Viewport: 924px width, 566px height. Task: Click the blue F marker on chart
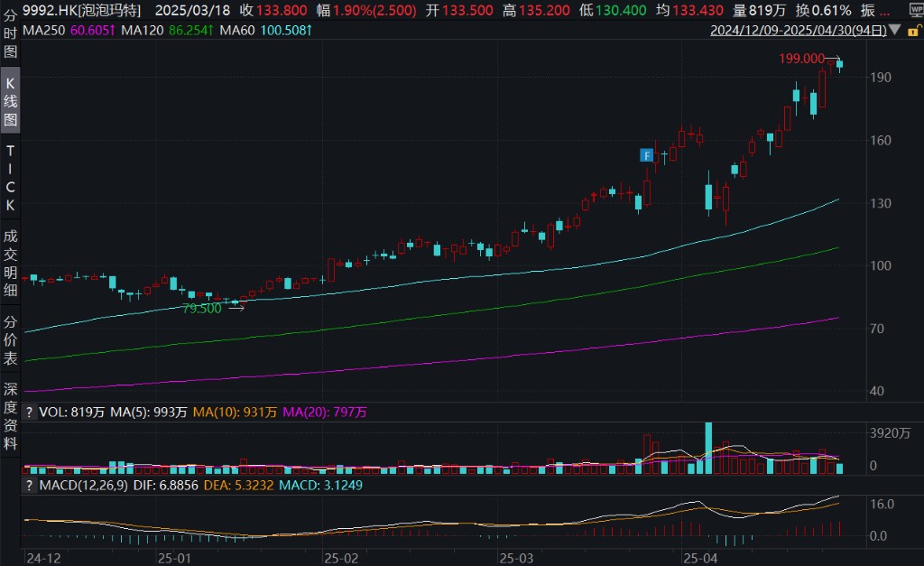(x=646, y=155)
